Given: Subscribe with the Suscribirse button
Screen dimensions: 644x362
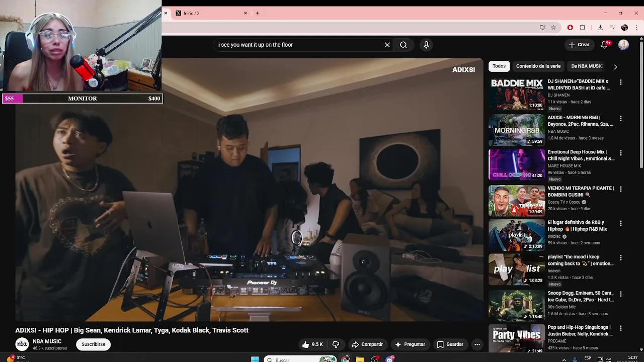Looking at the screenshot, I should tap(94, 344).
